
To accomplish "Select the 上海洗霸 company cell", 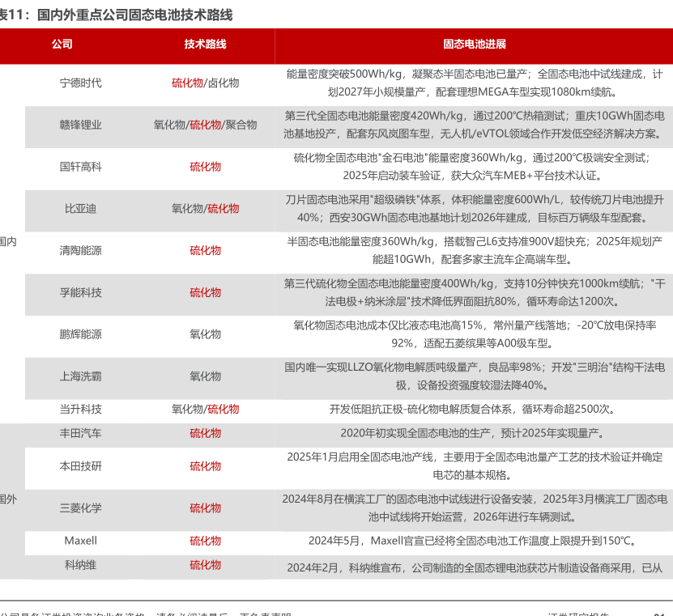I will tap(80, 377).
